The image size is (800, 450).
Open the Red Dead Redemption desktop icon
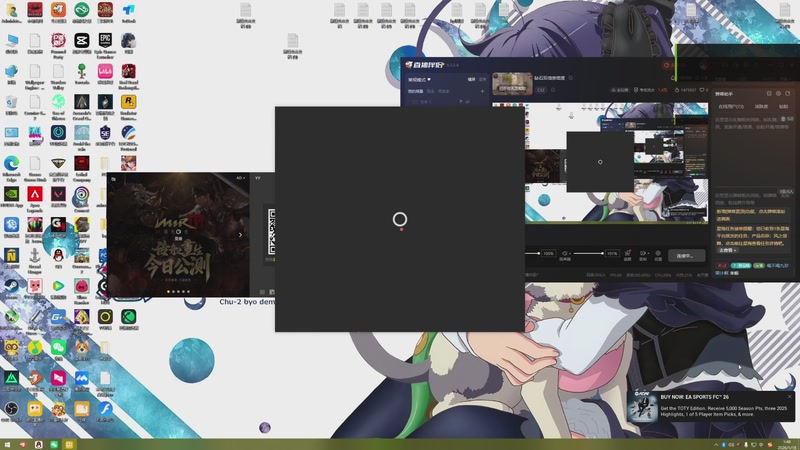coord(129,71)
